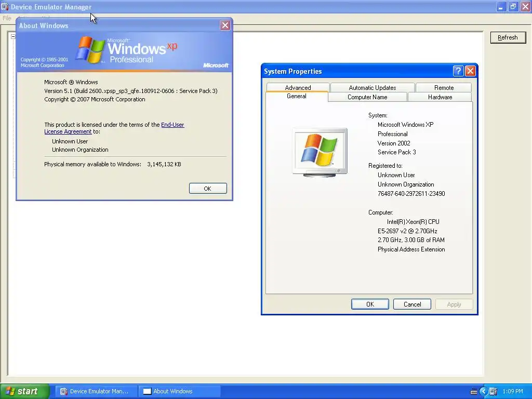Click the Device Emulator tray icon
Image resolution: width=532 pixels, height=399 pixels.
(x=493, y=392)
